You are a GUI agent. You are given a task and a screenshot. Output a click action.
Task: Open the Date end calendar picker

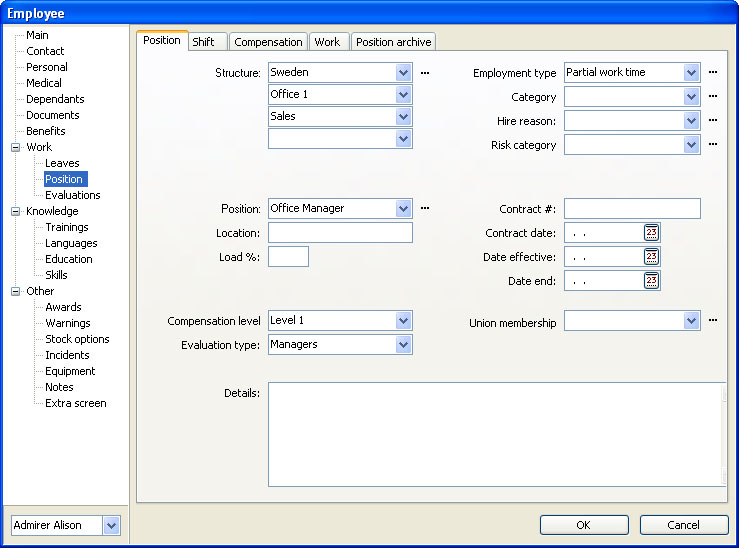point(651,281)
